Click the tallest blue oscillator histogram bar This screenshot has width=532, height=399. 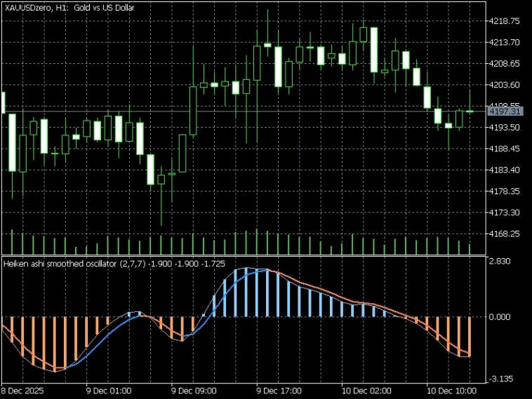click(x=248, y=293)
